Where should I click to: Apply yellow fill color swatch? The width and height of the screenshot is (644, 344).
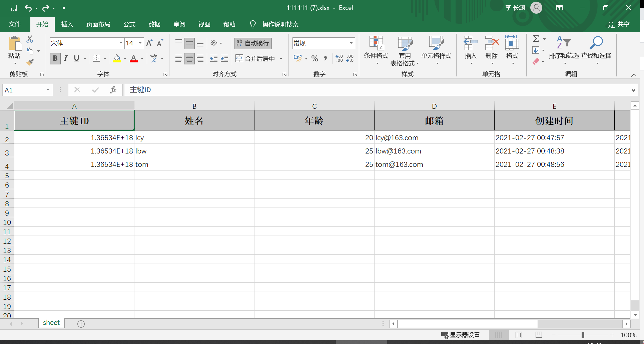click(x=117, y=58)
